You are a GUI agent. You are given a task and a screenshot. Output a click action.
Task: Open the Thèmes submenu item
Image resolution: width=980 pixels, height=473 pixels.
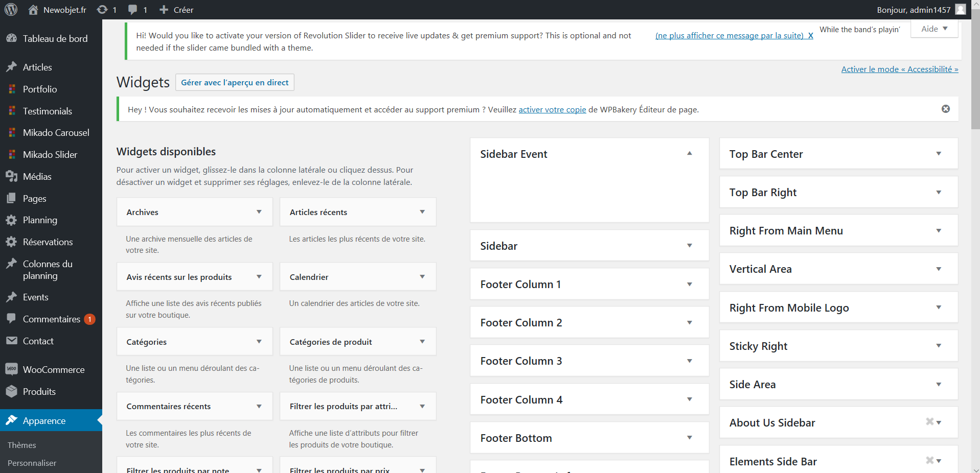(x=22, y=445)
